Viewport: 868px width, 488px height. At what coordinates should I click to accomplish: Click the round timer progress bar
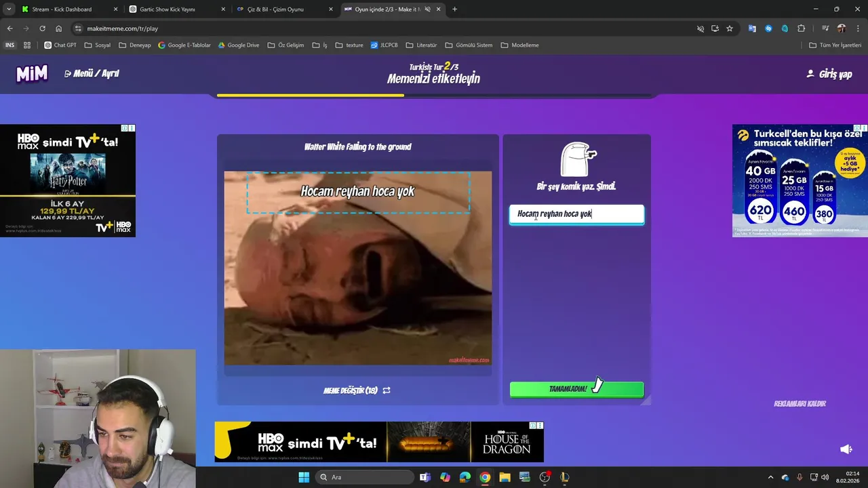click(434, 96)
